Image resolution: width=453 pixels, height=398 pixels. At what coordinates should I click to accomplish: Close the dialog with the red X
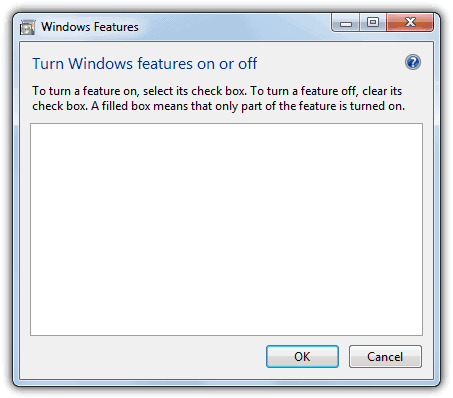tap(410, 22)
